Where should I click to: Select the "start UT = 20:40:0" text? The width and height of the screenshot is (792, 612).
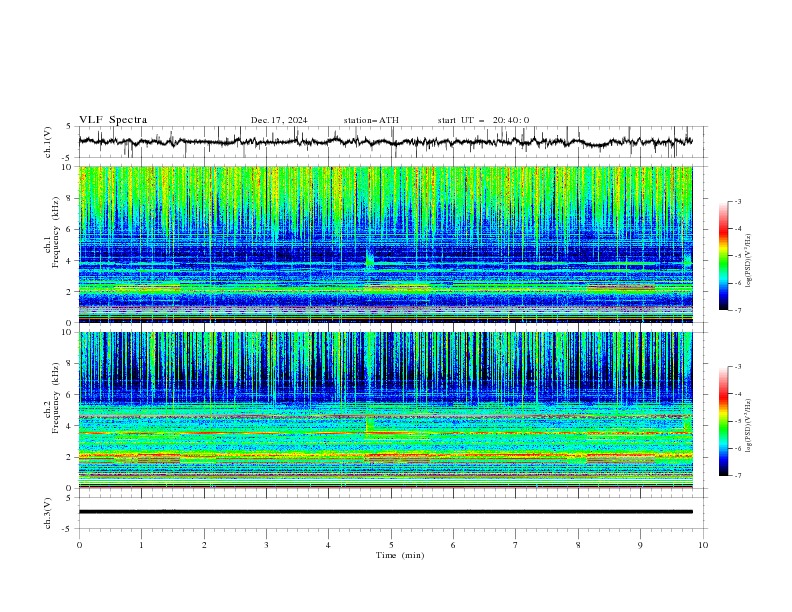click(483, 120)
